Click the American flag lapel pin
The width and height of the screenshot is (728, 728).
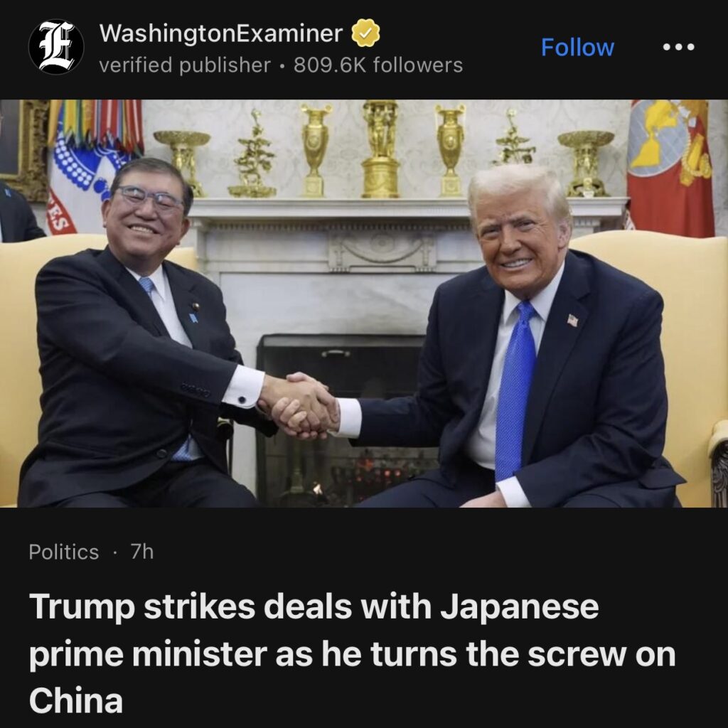(573, 320)
